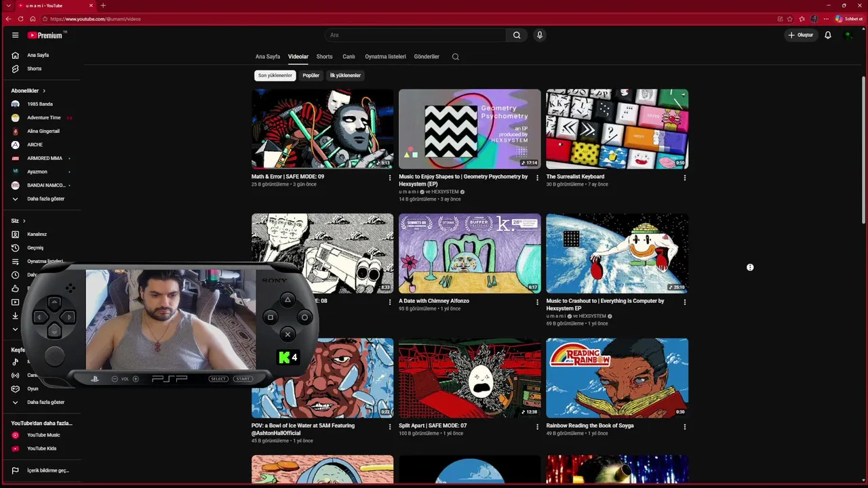Open the notifications bell
This screenshot has height=488, width=868.
point(828,35)
